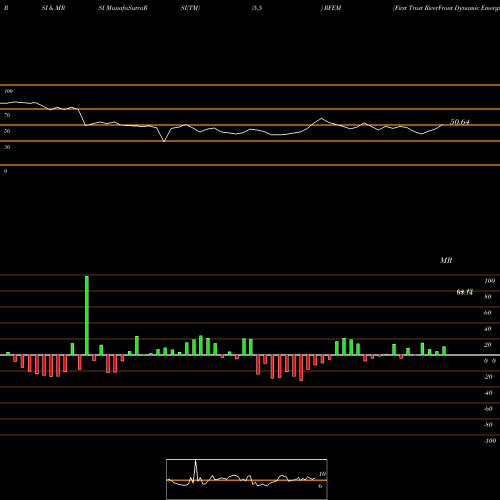Click the '10' label inside mini chart
The width and height of the screenshot is (500, 500).
pos(322,474)
